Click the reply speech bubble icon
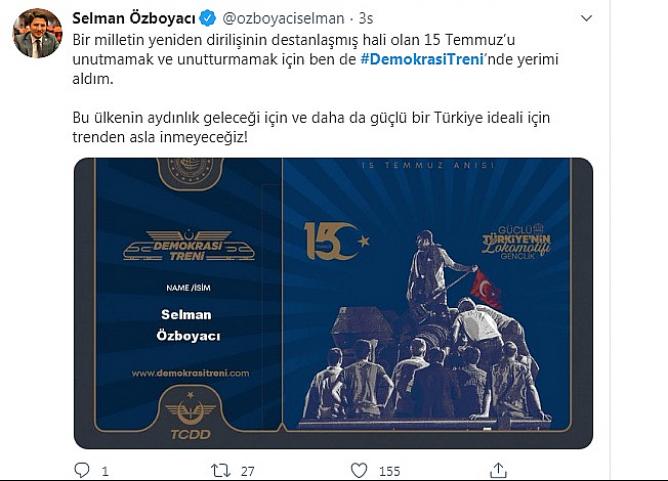The height and width of the screenshot is (481, 668). [x=81, y=470]
